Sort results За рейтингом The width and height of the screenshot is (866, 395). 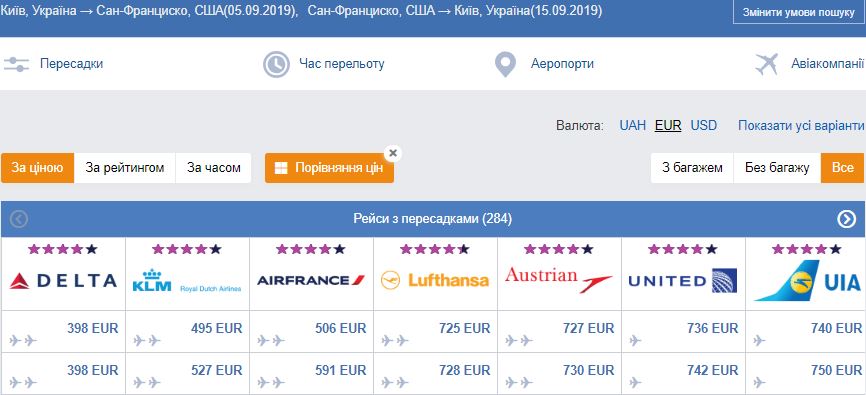(125, 168)
